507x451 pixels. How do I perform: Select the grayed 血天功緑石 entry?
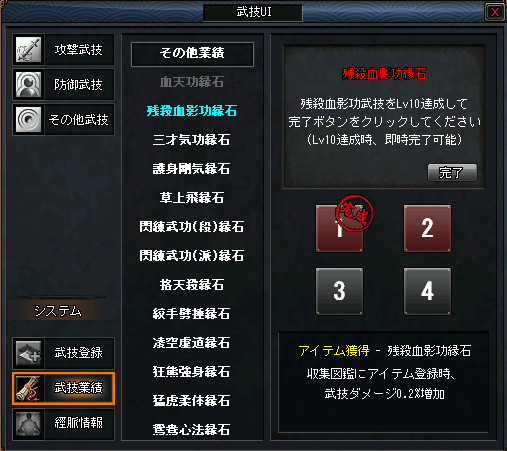pyautogui.click(x=192, y=82)
